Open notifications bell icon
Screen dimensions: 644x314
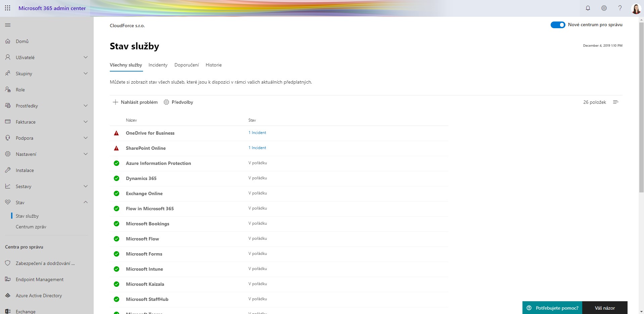tap(588, 8)
